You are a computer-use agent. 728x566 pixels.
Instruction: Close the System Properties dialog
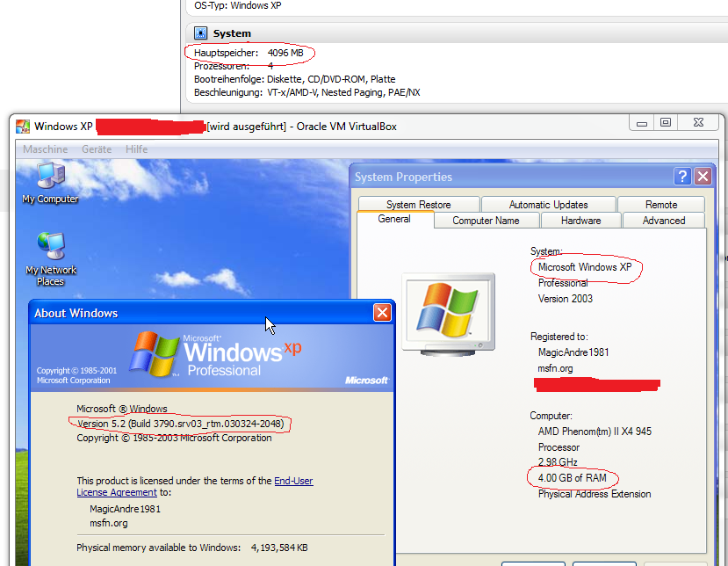coord(703,177)
